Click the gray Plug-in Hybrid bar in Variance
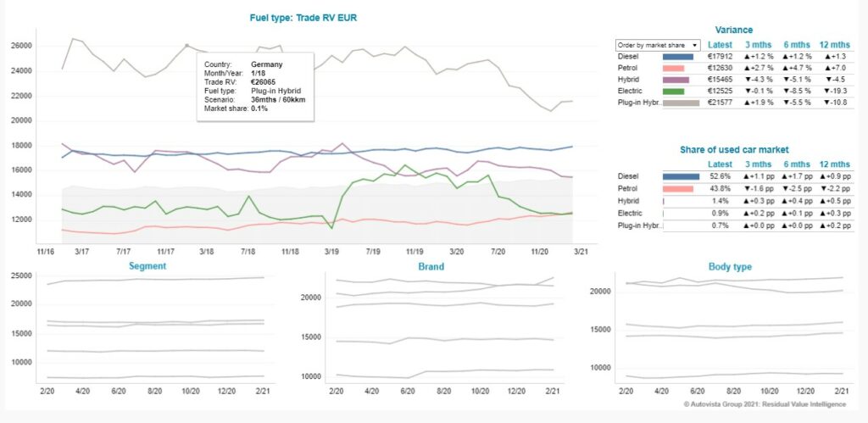The width and height of the screenshot is (868, 423). pyautogui.click(x=681, y=103)
